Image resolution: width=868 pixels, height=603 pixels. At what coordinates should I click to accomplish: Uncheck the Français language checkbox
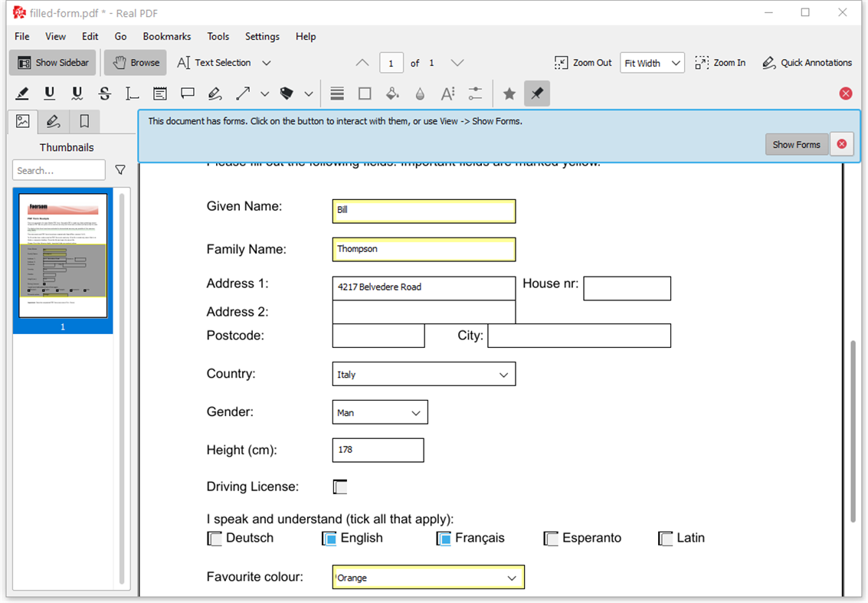pyautogui.click(x=444, y=538)
